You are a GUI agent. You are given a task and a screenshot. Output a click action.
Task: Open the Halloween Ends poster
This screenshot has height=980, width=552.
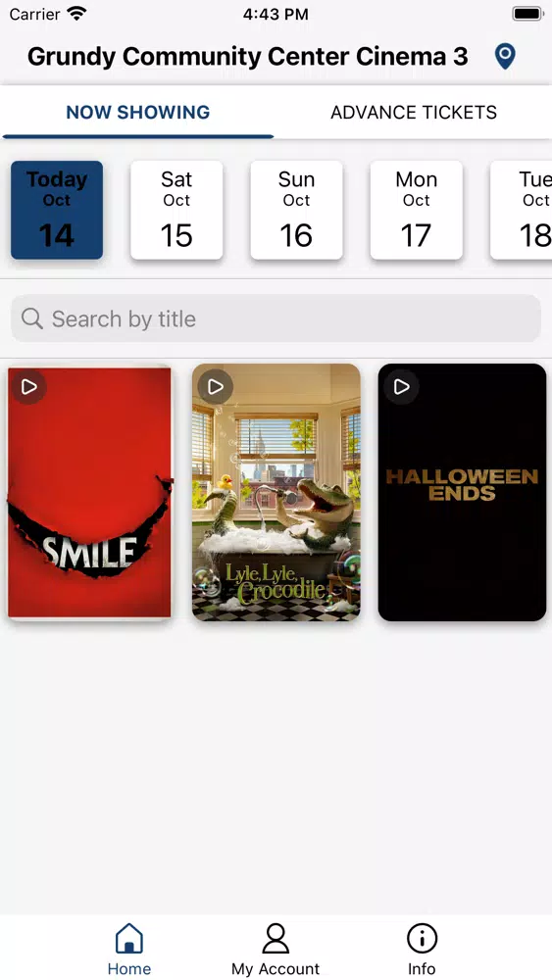463,493
